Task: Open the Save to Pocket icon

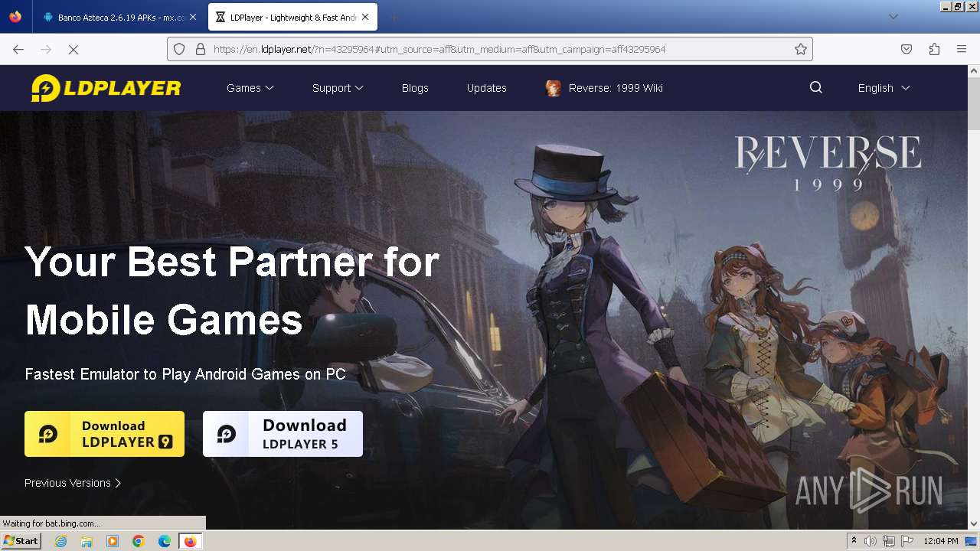Action: (x=906, y=49)
